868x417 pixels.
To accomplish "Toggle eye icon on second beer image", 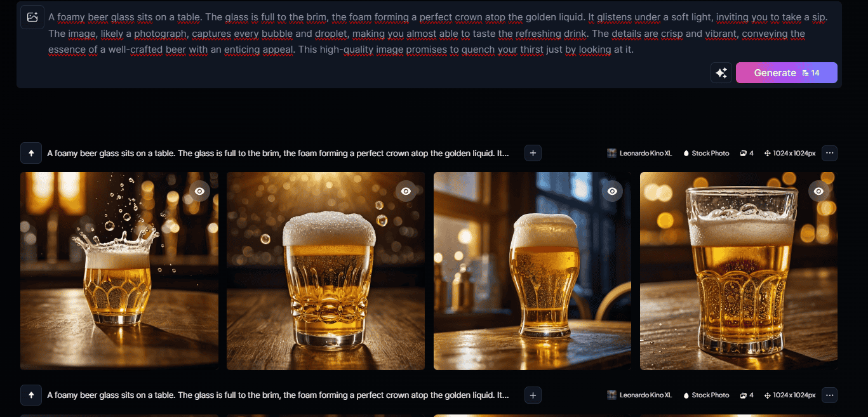I will pos(406,191).
